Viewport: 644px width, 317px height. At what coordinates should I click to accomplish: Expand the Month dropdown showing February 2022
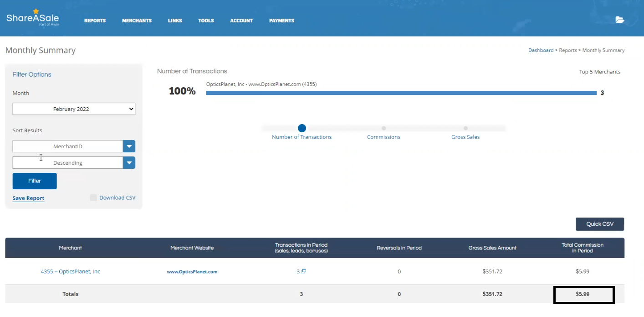tap(74, 109)
